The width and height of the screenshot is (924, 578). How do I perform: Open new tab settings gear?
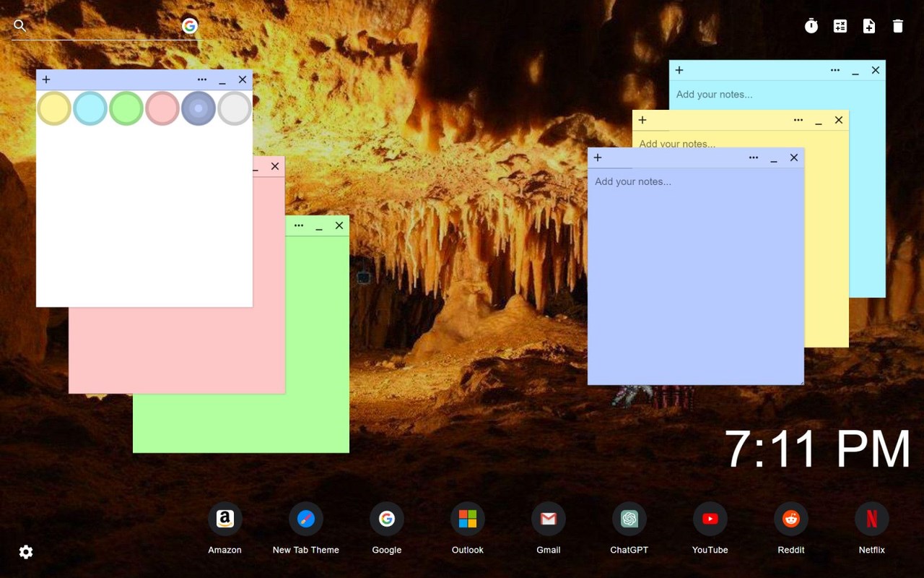coord(26,552)
